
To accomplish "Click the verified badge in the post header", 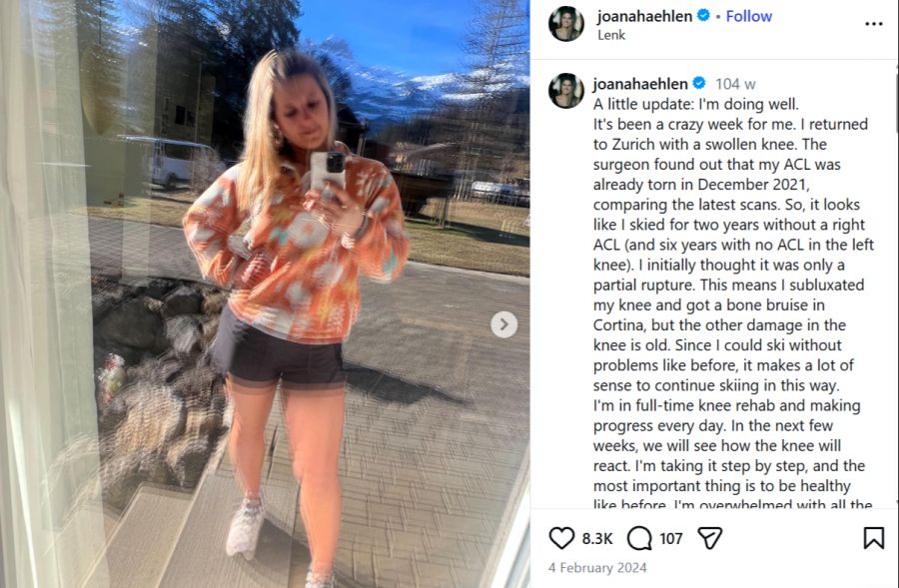I will 703,16.
